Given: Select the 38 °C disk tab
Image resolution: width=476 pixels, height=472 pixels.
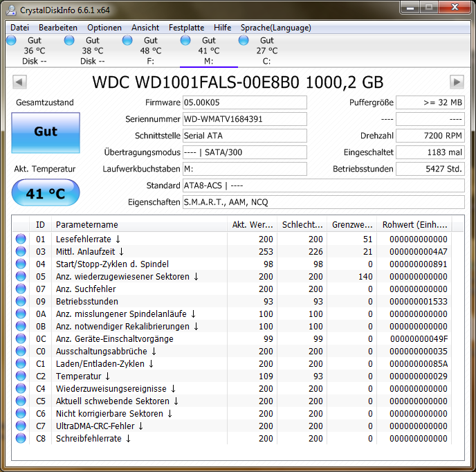Looking at the screenshot, I should click(x=92, y=51).
